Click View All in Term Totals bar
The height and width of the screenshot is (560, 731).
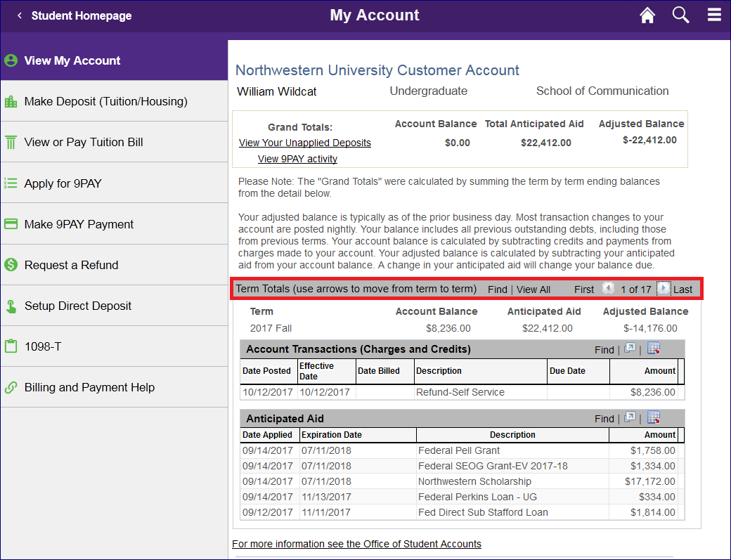pos(533,289)
